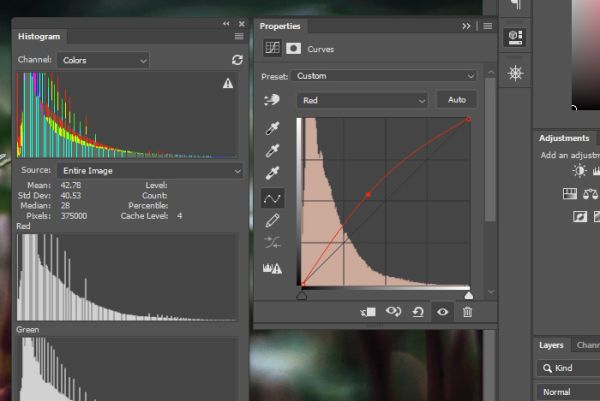
Task: Add an Invert adjustment icon
Action: (x=580, y=217)
